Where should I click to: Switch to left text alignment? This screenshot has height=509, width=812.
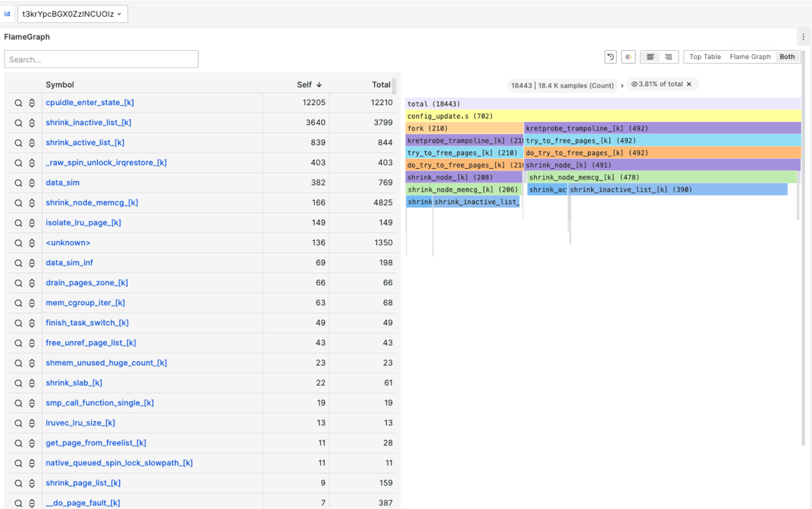pos(650,57)
